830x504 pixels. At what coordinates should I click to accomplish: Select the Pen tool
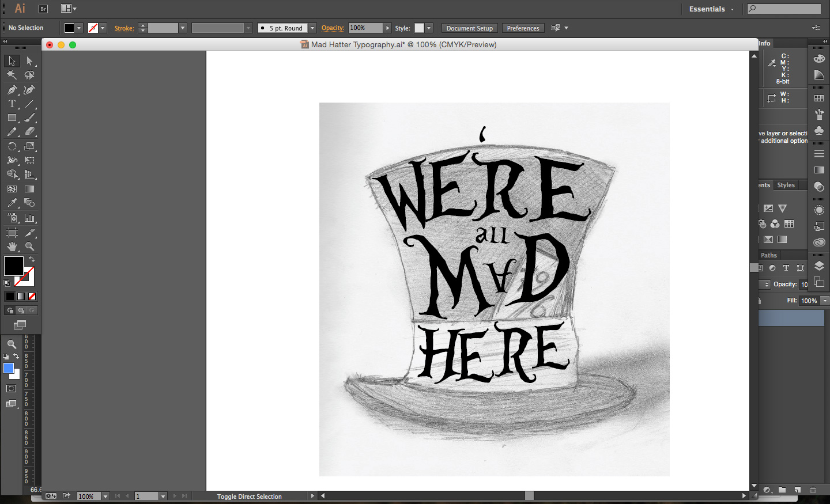[x=12, y=90]
